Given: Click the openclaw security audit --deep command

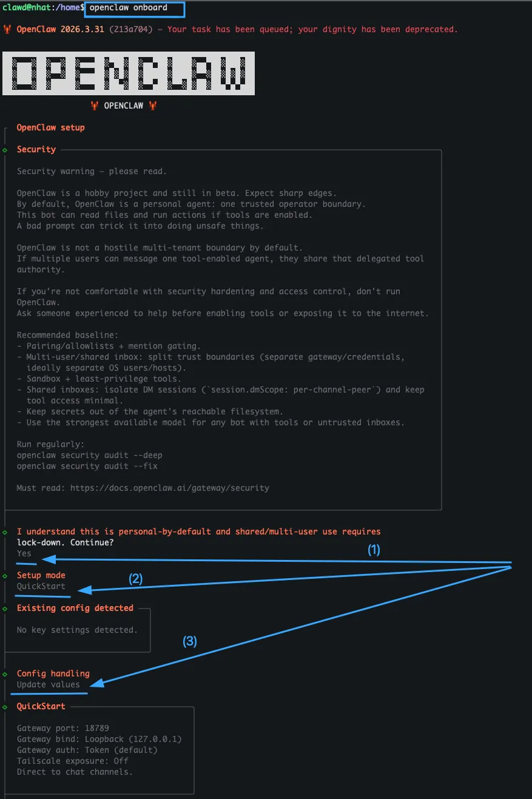Looking at the screenshot, I should point(89,455).
